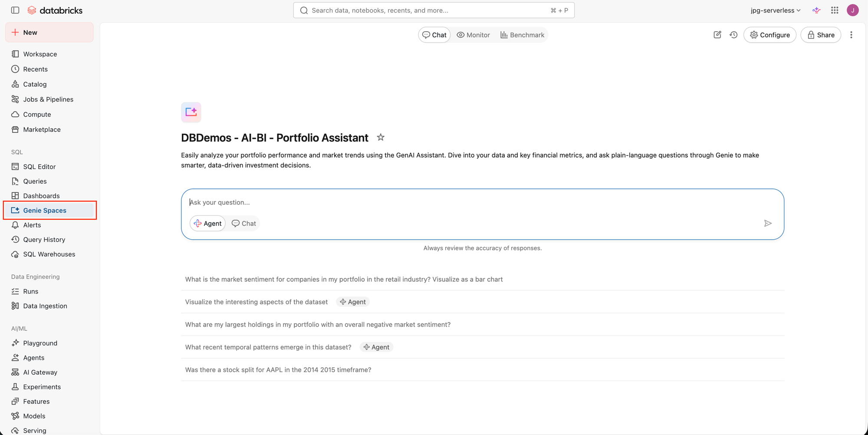Start a new chat with the edit icon
This screenshot has width=868, height=435.
(x=717, y=35)
